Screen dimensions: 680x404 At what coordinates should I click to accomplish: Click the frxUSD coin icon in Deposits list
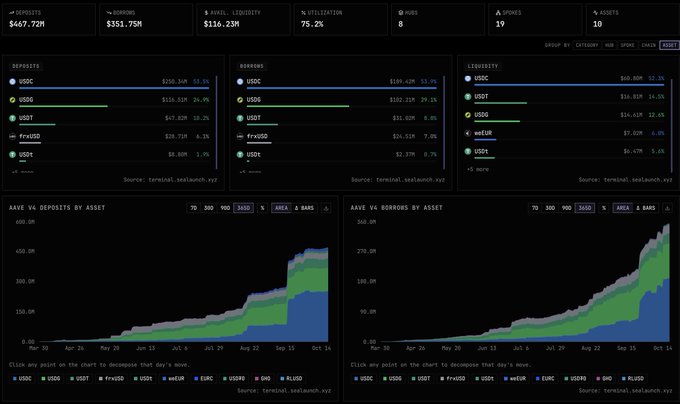point(12,136)
